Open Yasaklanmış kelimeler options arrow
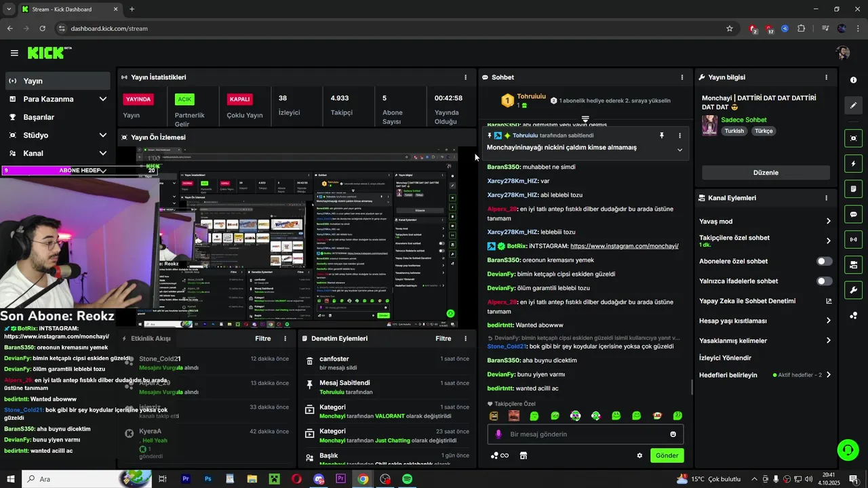The width and height of the screenshot is (868, 488). 828,340
